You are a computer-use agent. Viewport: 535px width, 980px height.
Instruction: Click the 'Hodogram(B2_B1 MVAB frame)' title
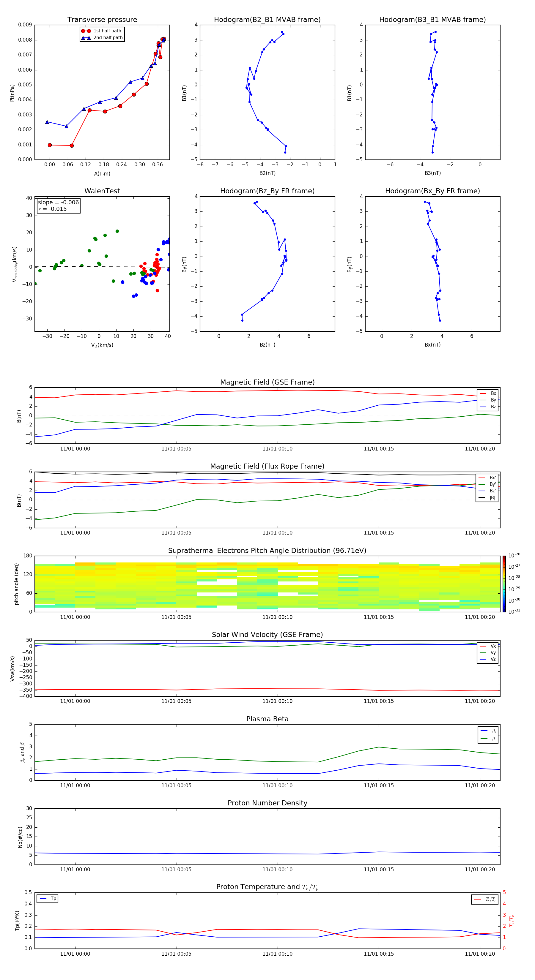(x=267, y=20)
